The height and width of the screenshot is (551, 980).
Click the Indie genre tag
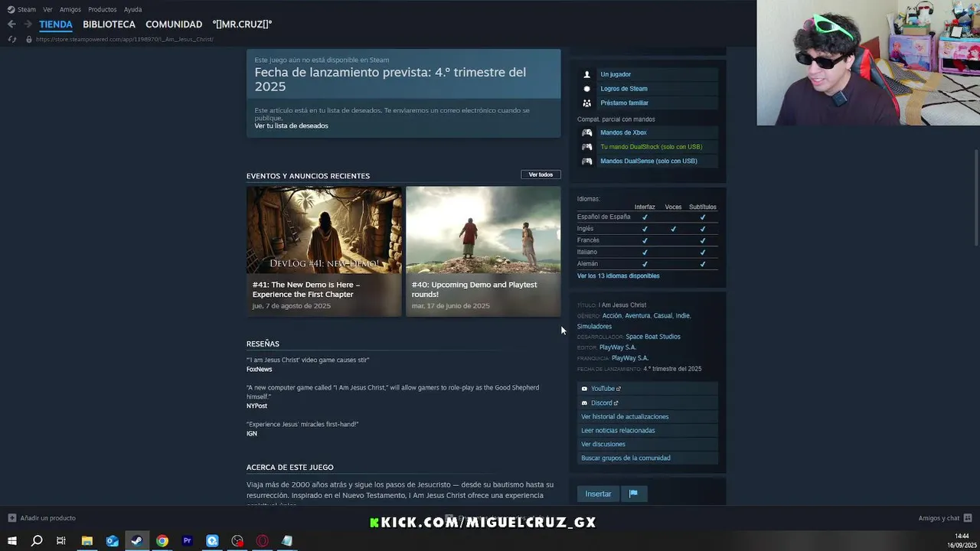[x=682, y=316]
